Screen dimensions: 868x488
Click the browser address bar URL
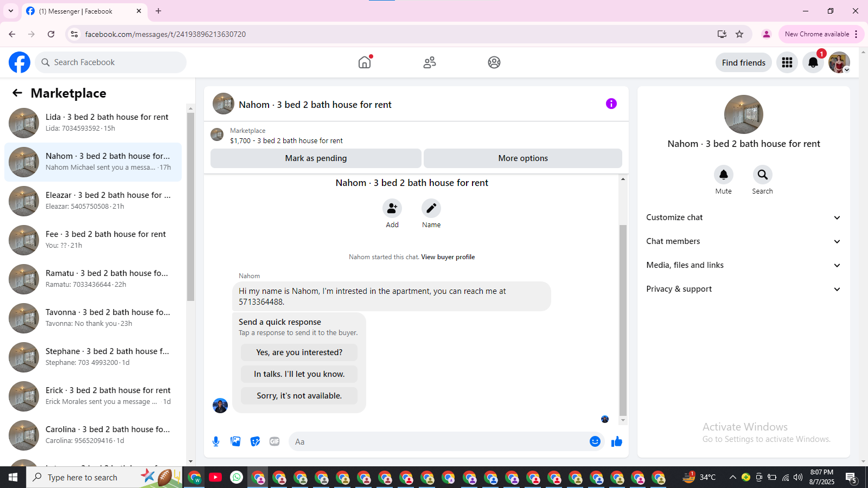click(x=165, y=34)
